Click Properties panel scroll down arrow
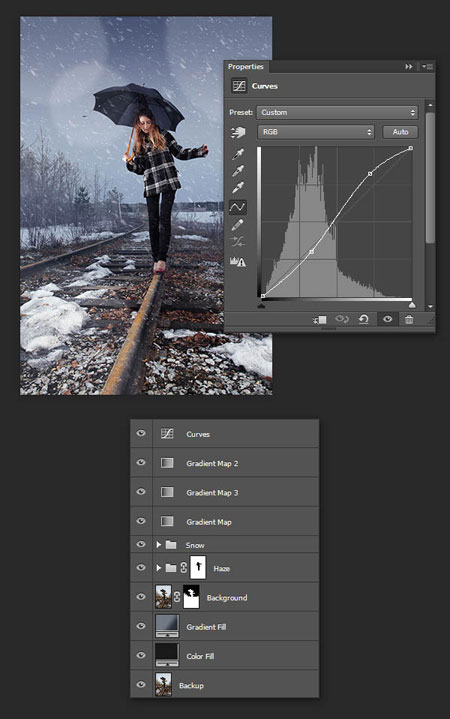This screenshot has width=450, height=719. point(430,306)
